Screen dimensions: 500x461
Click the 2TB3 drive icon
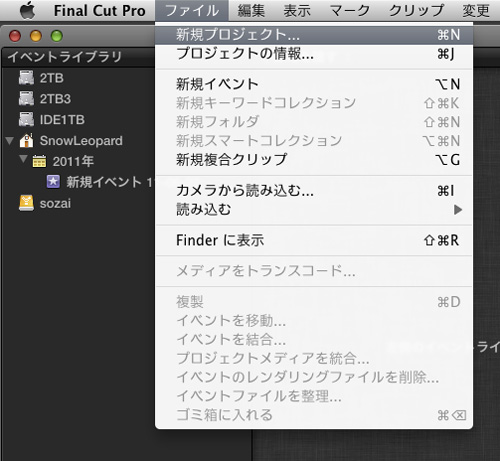[26, 99]
